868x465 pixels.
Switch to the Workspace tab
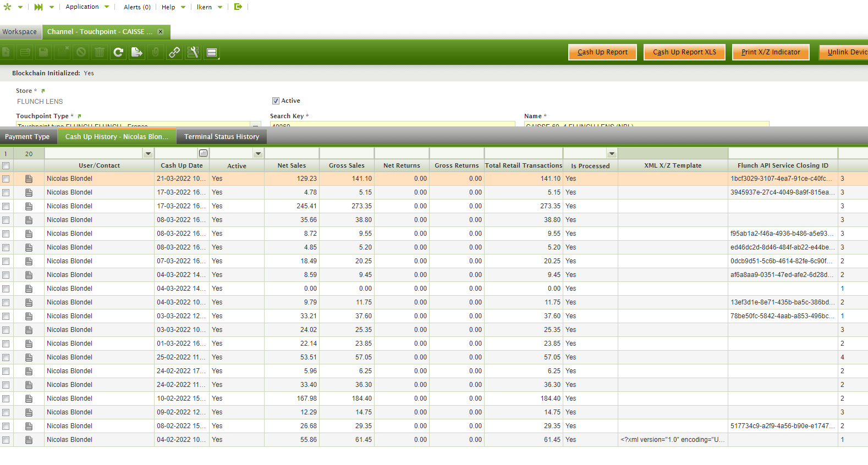(20, 32)
